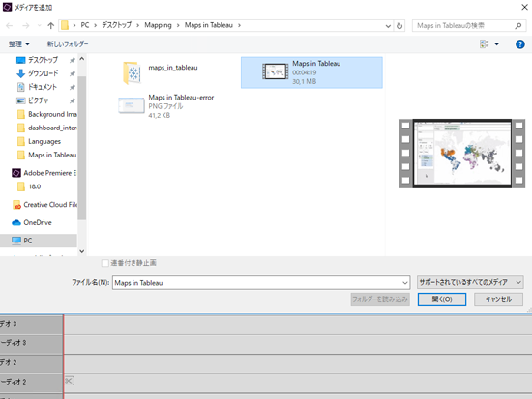Image resolution: width=532 pixels, height=399 pixels.
Task: Go up one folder level
Action: coord(51,25)
